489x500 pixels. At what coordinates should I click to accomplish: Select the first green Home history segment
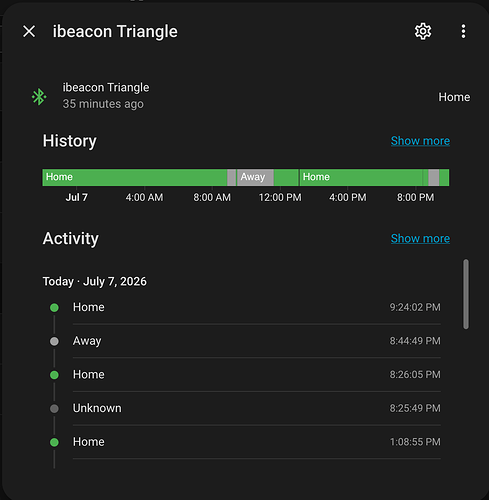pos(135,177)
